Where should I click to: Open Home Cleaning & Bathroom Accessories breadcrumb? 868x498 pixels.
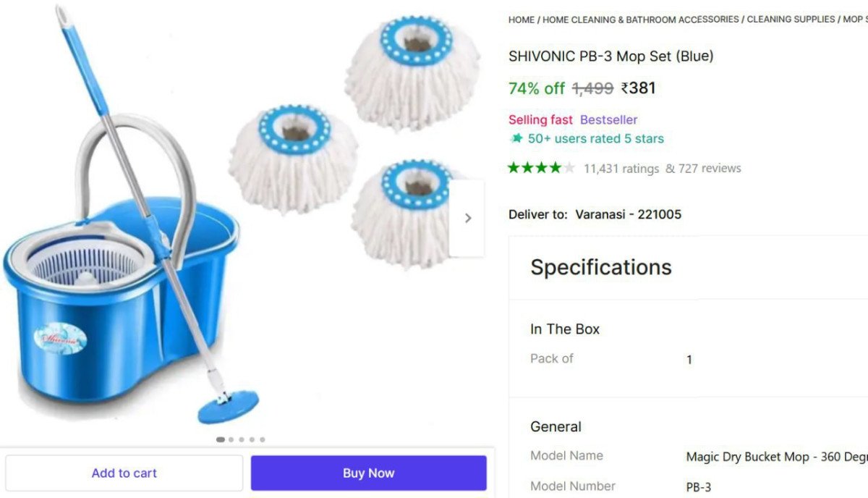coord(641,20)
